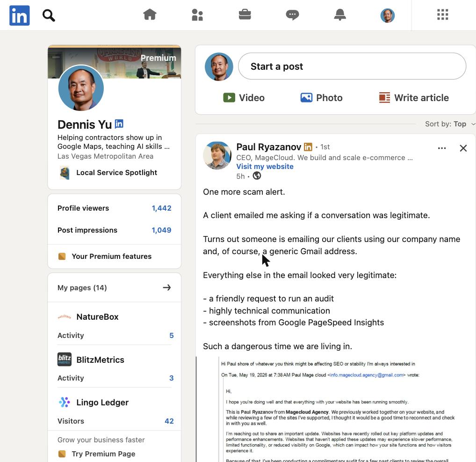Open the apps grid icon
Screen dimensions: 476x462
coord(443,15)
